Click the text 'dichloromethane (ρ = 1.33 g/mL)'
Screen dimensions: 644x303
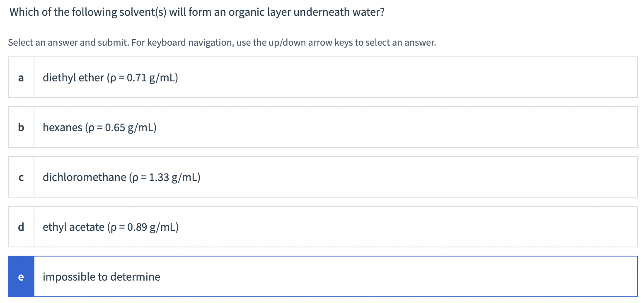click(121, 177)
